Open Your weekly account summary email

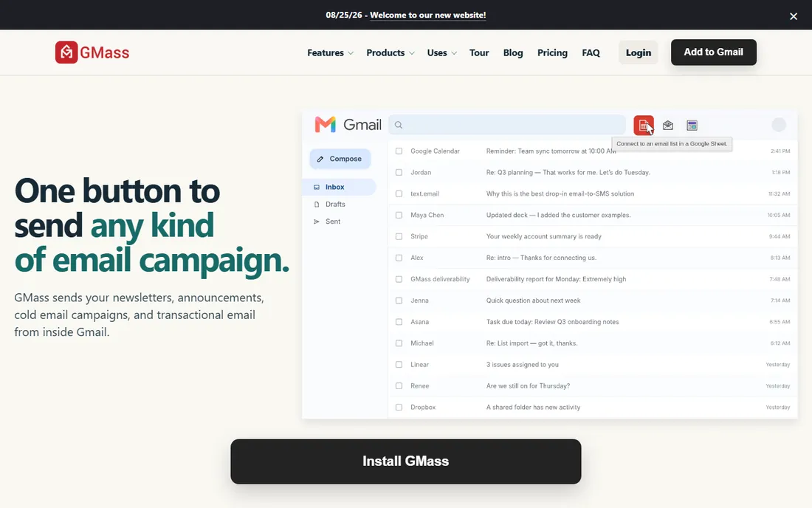tap(544, 236)
